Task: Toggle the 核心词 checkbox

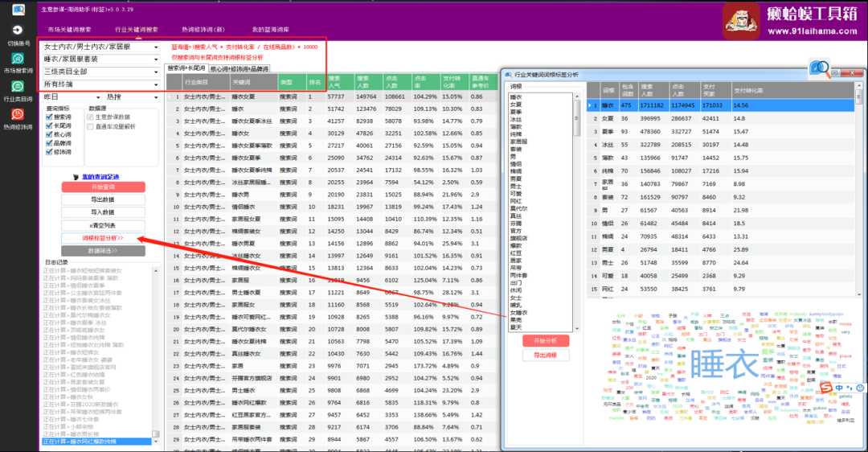Action: click(49, 134)
